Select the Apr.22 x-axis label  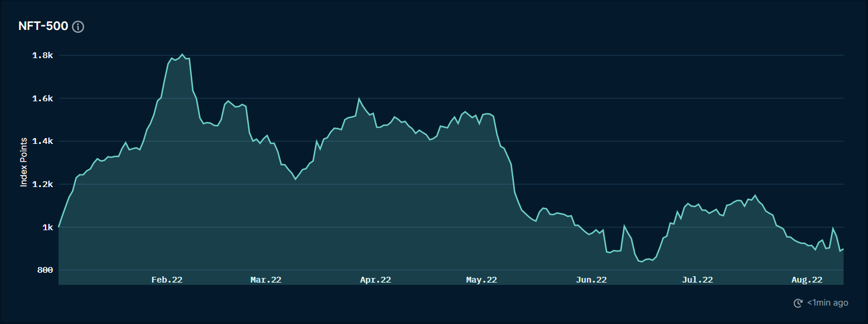point(376,280)
